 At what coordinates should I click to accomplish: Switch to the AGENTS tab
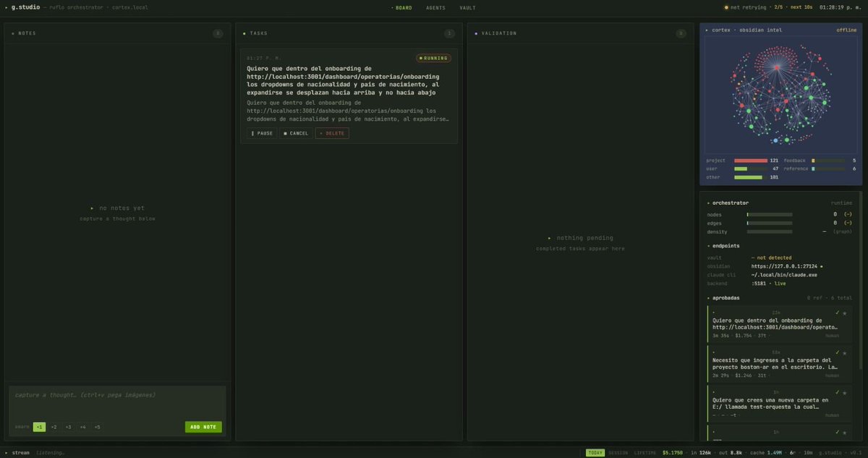pos(435,8)
